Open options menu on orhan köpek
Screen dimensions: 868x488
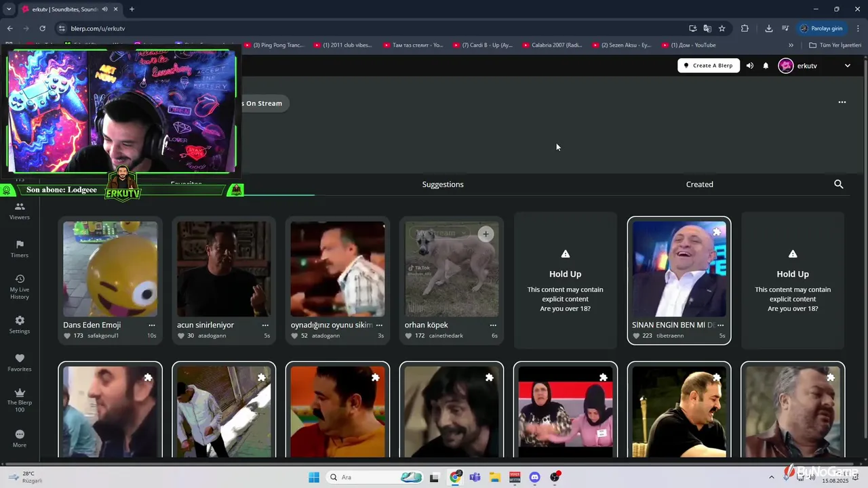point(493,325)
